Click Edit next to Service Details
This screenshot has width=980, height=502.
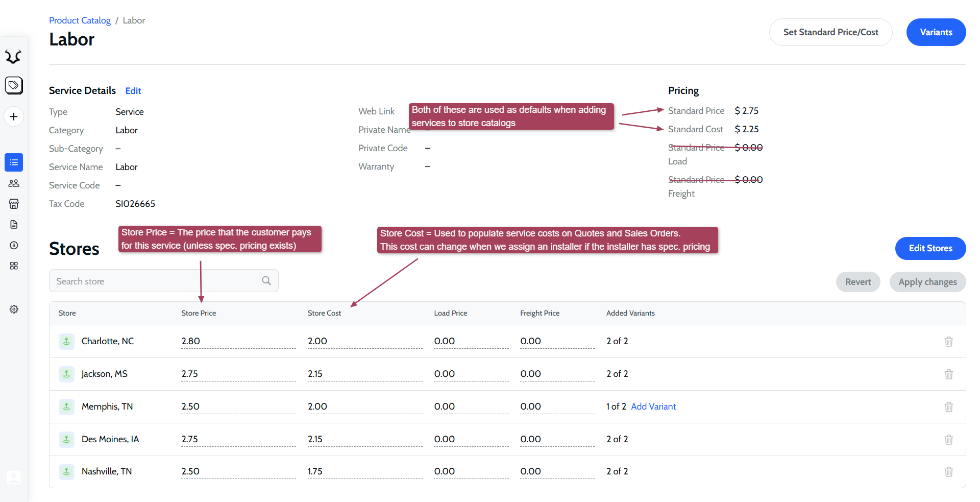tap(133, 91)
